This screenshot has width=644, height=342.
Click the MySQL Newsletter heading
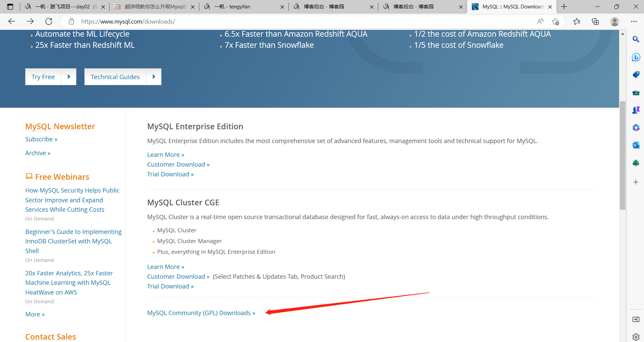(x=60, y=127)
